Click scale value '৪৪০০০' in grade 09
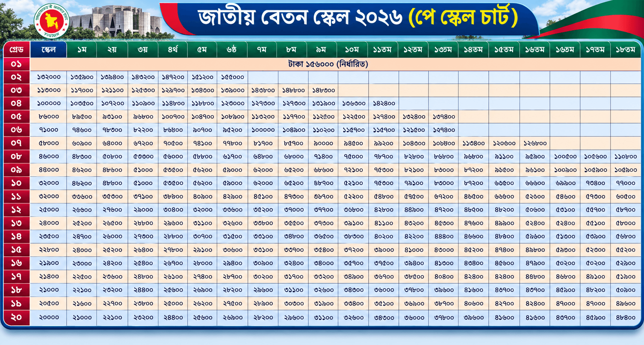This screenshot has width=644, height=345. (x=49, y=170)
